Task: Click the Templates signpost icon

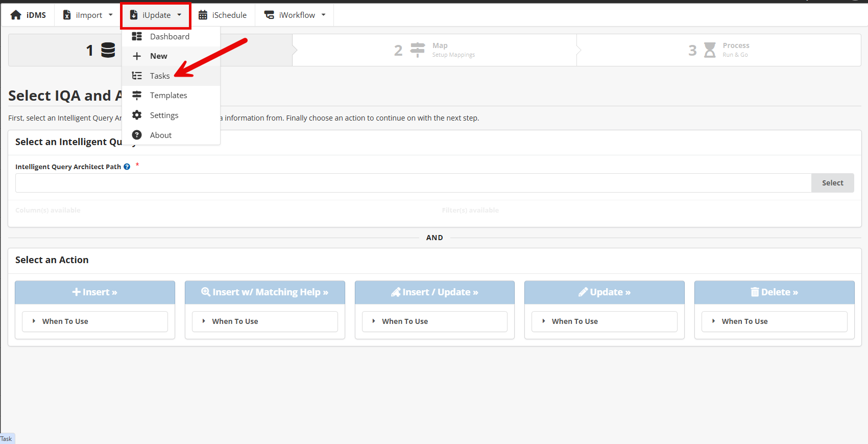Action: click(x=137, y=96)
